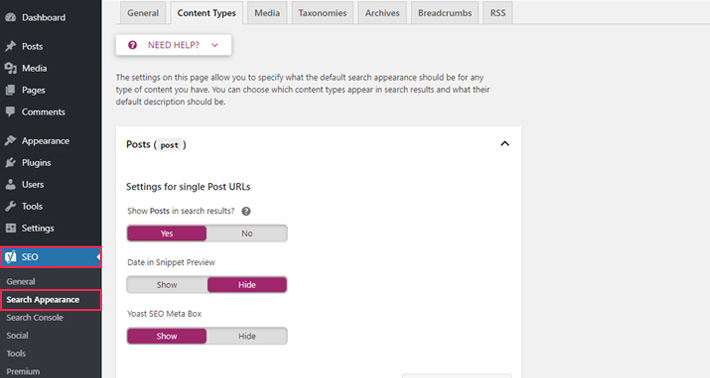Switch to the Taxonomies tab
710x378 pixels.
pyautogui.click(x=322, y=13)
